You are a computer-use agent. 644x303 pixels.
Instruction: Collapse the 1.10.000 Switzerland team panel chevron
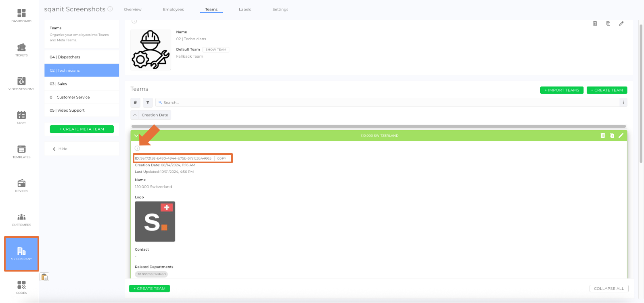pos(136,136)
